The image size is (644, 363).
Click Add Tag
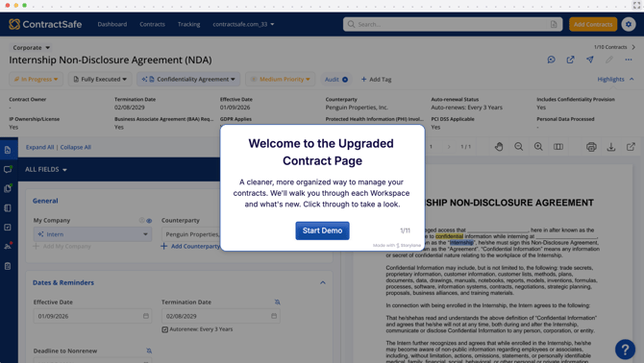pos(376,79)
